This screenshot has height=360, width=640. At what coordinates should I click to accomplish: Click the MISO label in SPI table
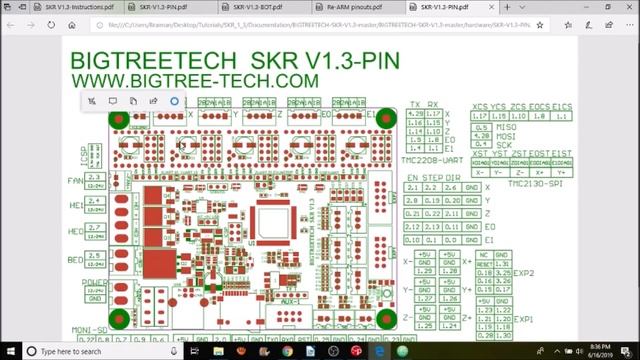coord(506,127)
